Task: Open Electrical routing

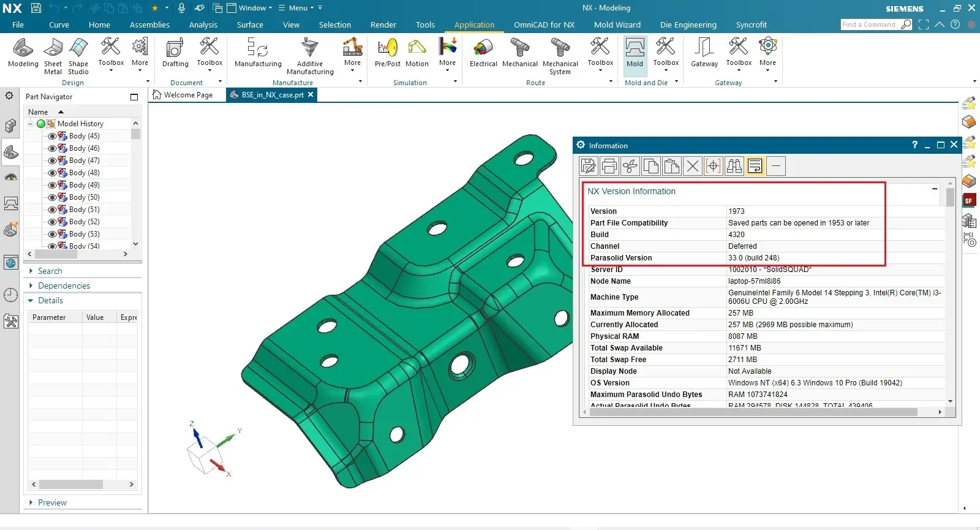Action: (483, 53)
